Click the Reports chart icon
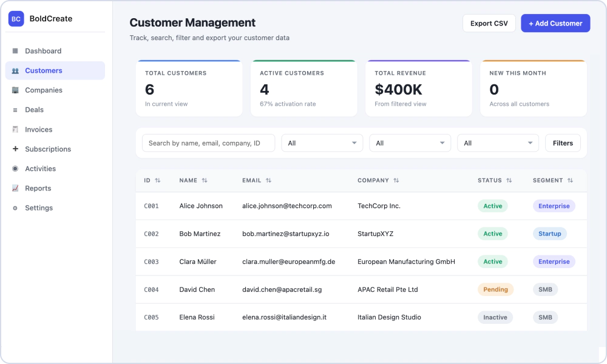607x364 pixels. click(15, 188)
